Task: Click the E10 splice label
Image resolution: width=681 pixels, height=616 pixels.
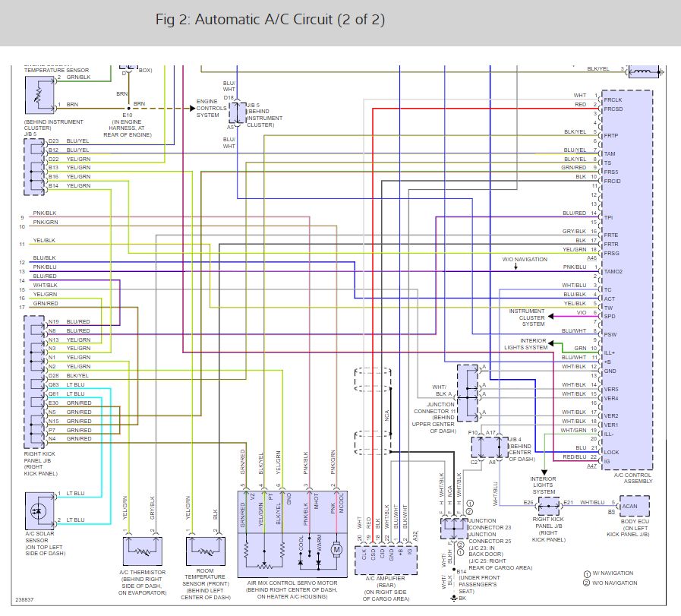Action: [128, 115]
